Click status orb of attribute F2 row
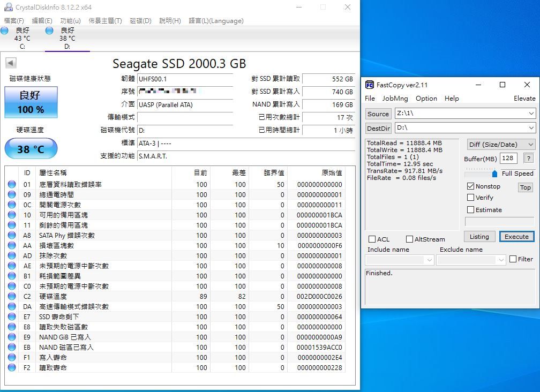This screenshot has height=392, width=540. click(x=12, y=367)
